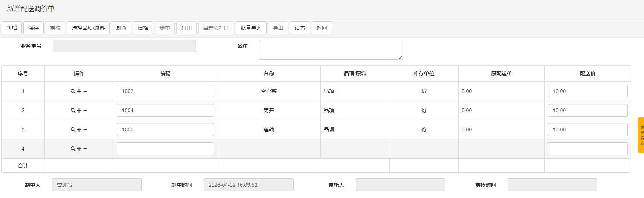Viewport: 644px width, 198px height.
Task: Edit the 配送价 field for 空心菜
Action: click(x=588, y=91)
